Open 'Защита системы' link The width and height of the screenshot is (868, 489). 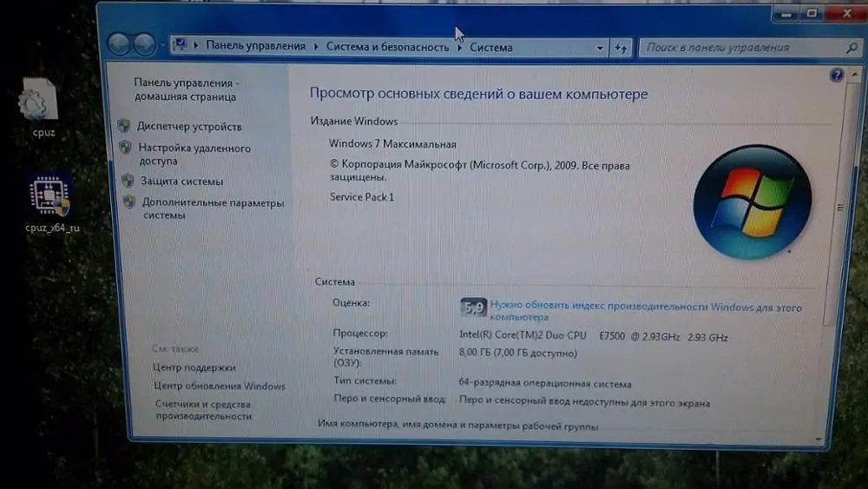[181, 181]
